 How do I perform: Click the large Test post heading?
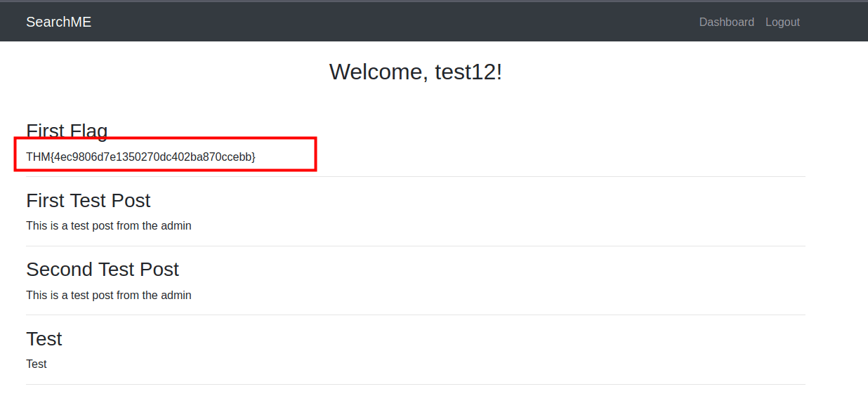pos(44,338)
